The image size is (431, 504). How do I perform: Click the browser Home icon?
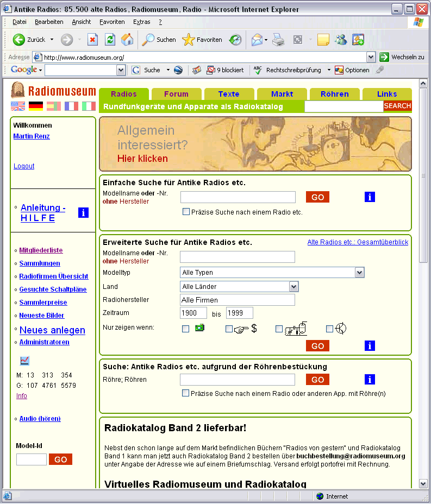[x=127, y=40]
